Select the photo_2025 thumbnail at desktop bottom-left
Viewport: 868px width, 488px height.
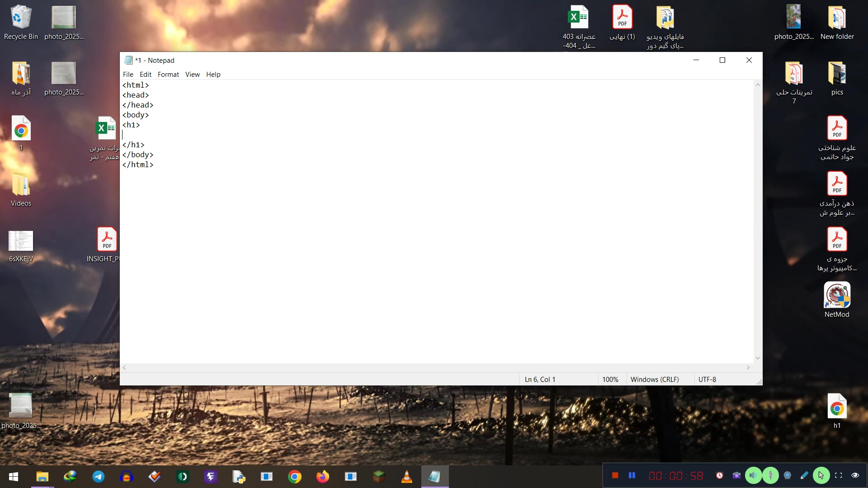click(21, 411)
